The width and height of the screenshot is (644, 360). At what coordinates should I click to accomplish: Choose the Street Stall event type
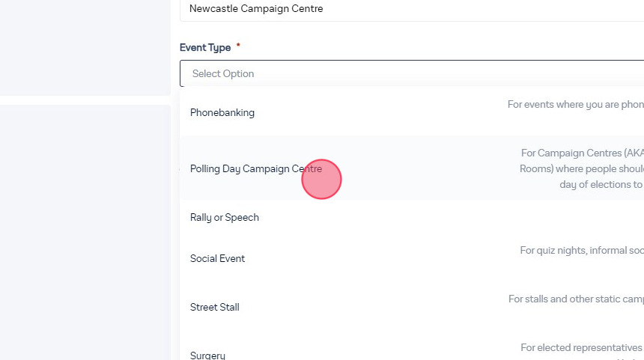click(215, 307)
